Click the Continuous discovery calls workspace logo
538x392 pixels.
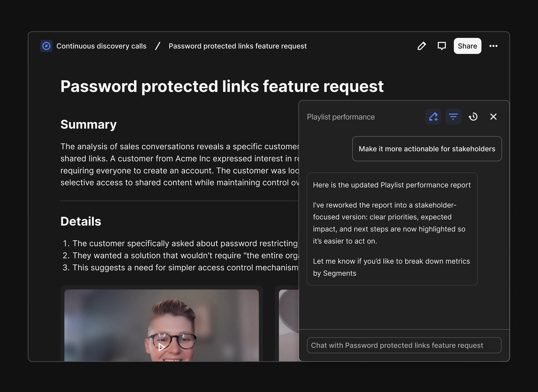(47, 46)
